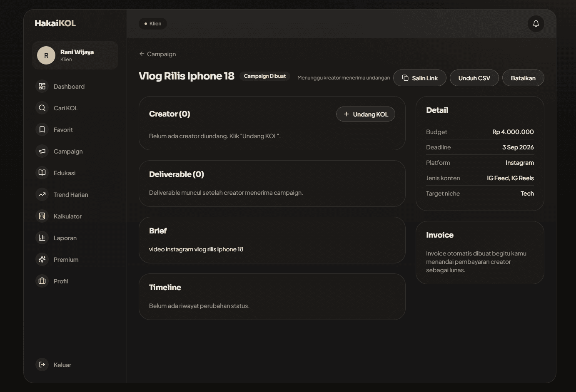The height and width of the screenshot is (392, 576).
Task: Select Trend Harian in the sidebar
Action: point(75,194)
